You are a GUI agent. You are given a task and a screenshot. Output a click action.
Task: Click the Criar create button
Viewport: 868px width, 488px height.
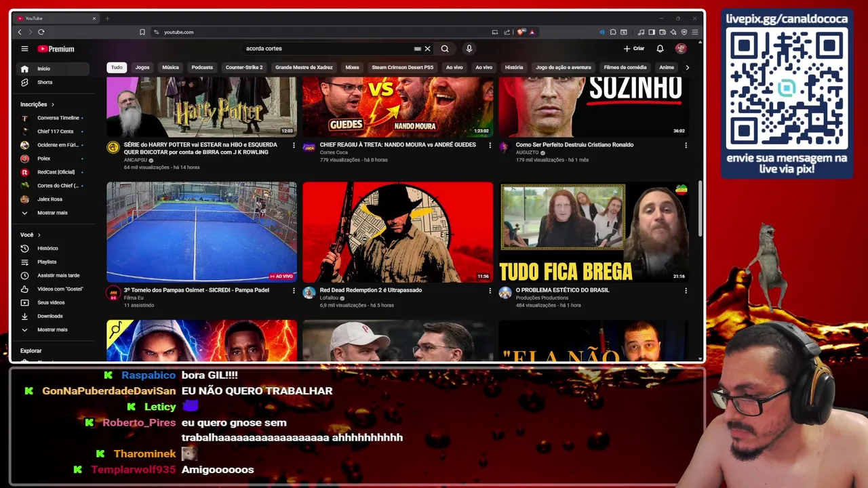click(x=634, y=49)
